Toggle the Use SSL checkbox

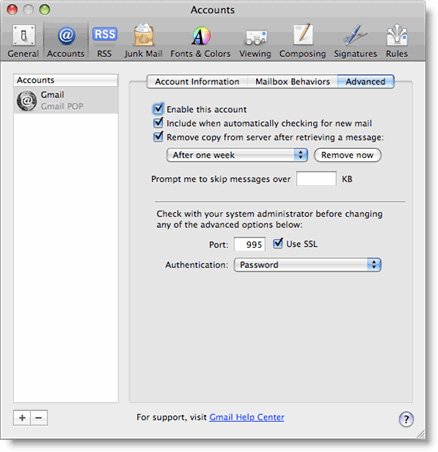pyautogui.click(x=278, y=243)
